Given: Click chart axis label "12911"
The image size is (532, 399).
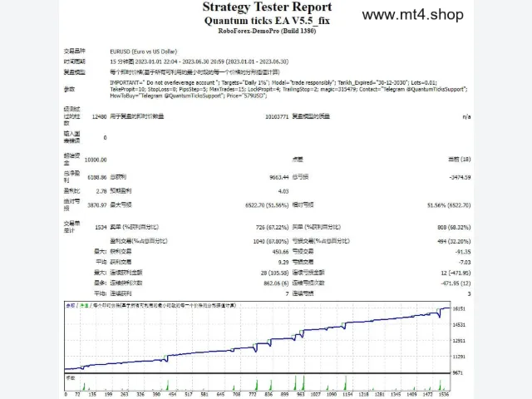Looking at the screenshot, I should [x=459, y=341].
